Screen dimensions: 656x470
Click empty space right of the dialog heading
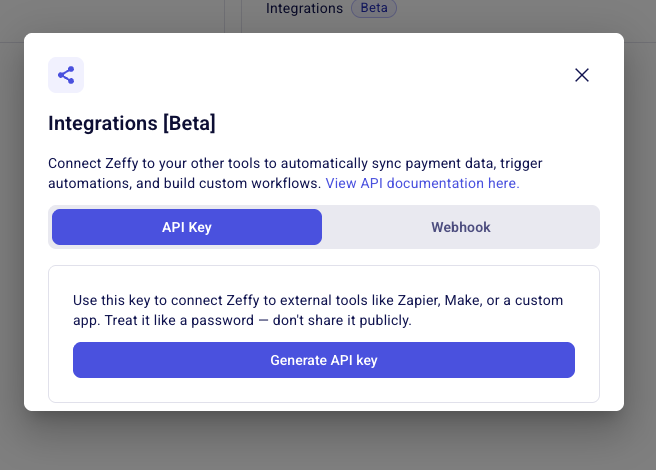click(400, 124)
